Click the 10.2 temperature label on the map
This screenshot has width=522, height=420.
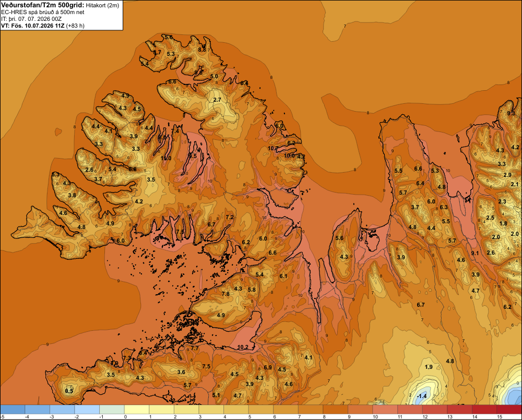click(x=243, y=347)
